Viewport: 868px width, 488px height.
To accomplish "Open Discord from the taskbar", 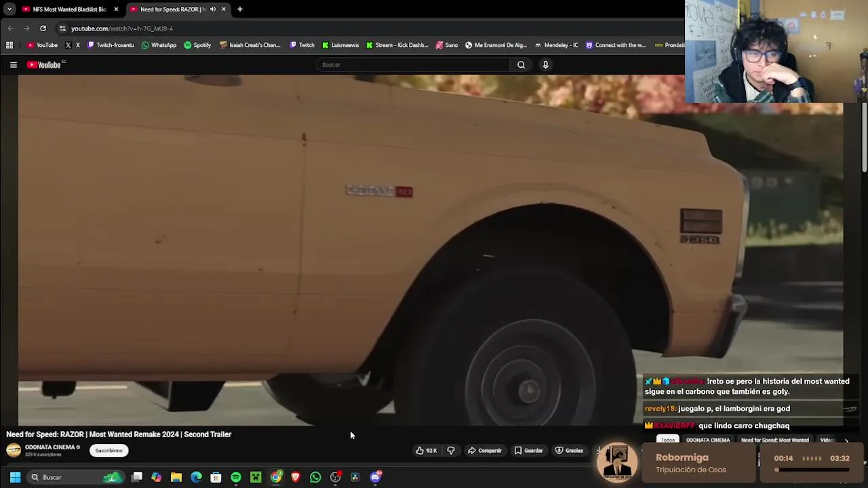I will tap(376, 477).
